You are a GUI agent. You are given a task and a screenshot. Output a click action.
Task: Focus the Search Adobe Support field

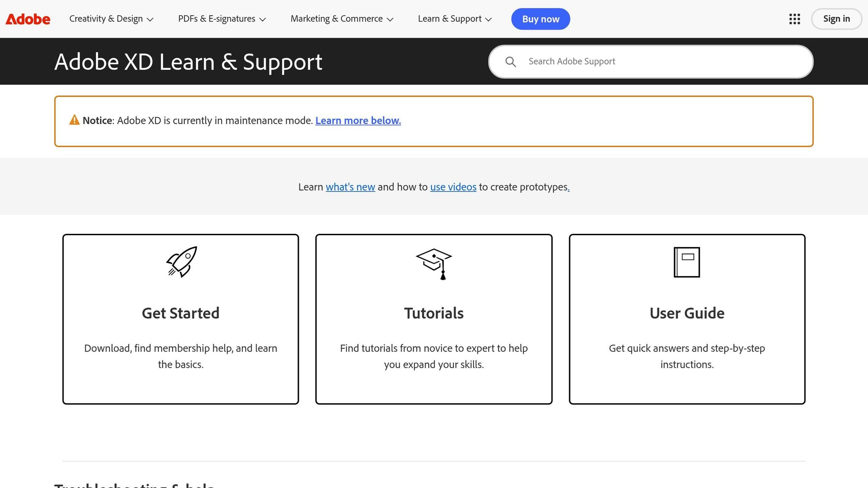click(x=651, y=62)
